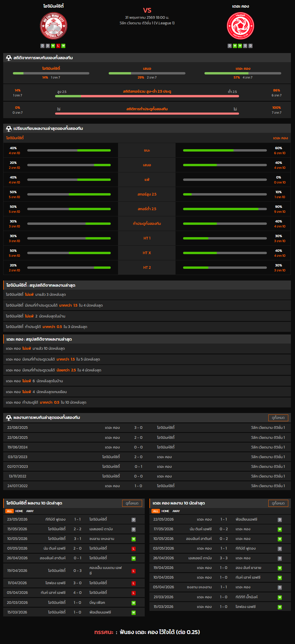Click The Cong 90% under 2.5 progress bar

(225, 209)
